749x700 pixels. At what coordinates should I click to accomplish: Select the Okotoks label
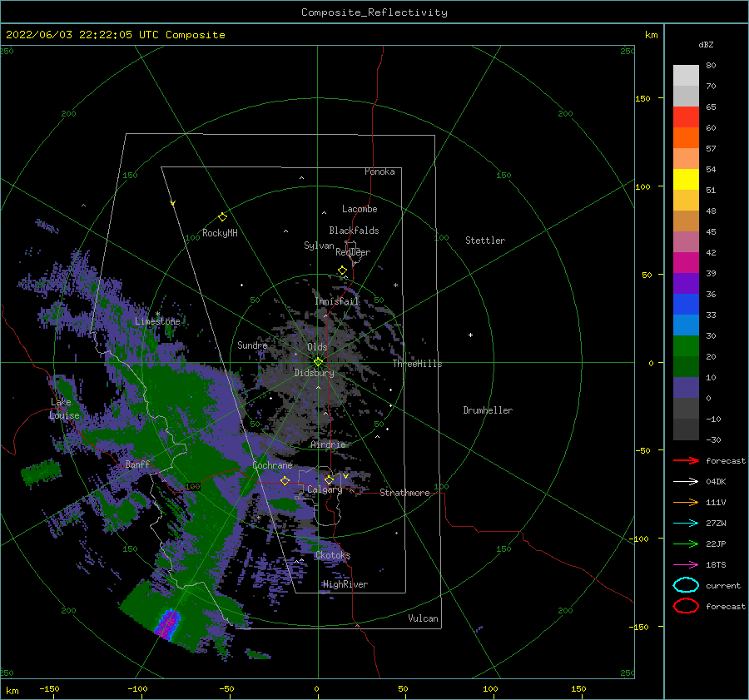[x=333, y=555]
